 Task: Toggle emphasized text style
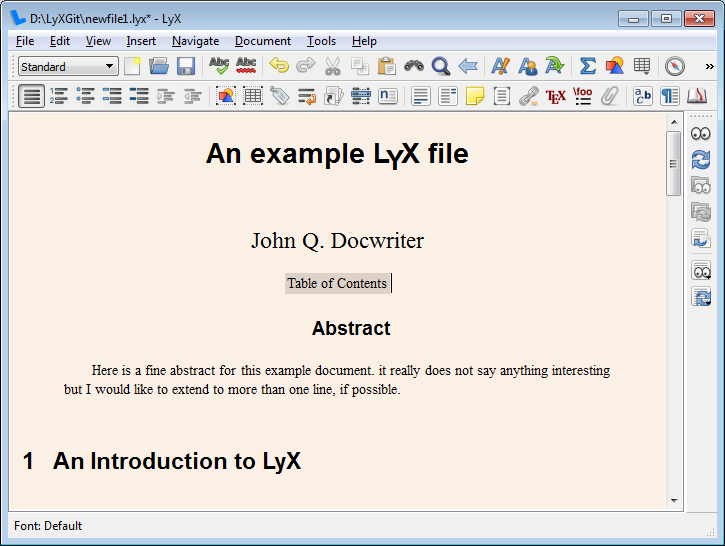[500, 66]
